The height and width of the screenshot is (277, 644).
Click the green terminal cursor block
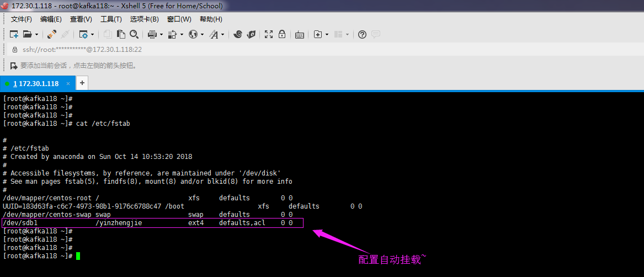pyautogui.click(x=78, y=256)
